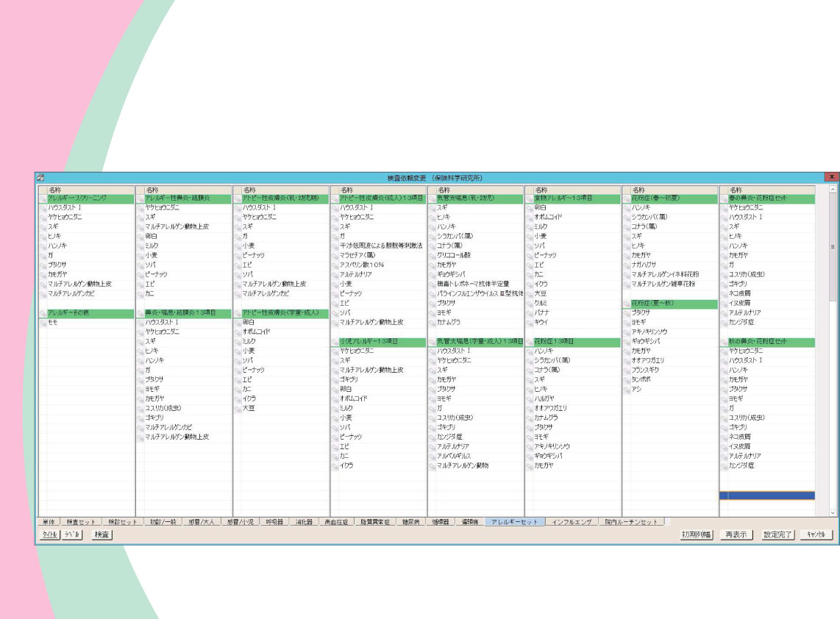Switch to the 糖尿病 tab
The image size is (840, 619).
(405, 522)
